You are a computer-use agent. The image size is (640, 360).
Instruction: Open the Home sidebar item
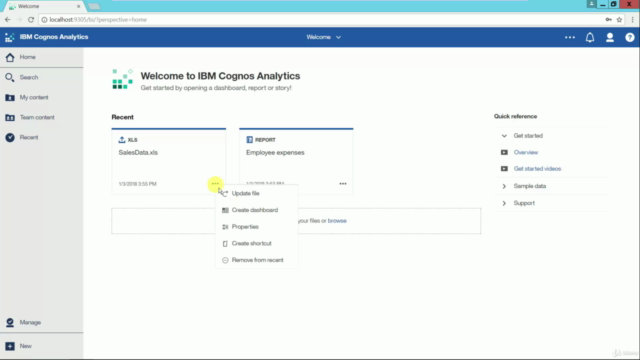coord(41,57)
